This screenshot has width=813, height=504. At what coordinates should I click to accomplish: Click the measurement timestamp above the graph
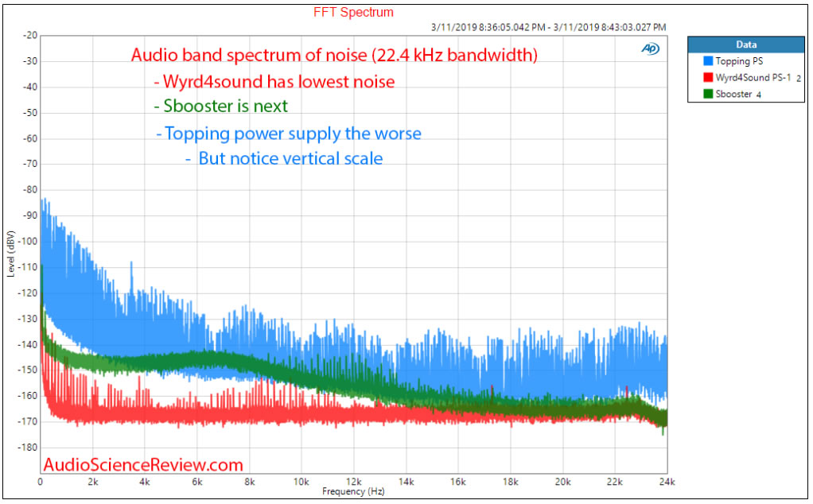(x=548, y=26)
